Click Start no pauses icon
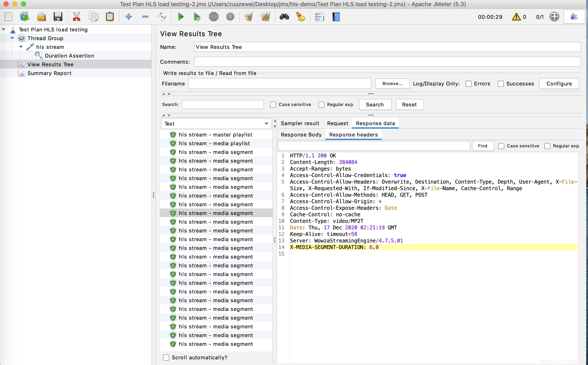Viewport: 588px width, 365px height. (x=197, y=17)
